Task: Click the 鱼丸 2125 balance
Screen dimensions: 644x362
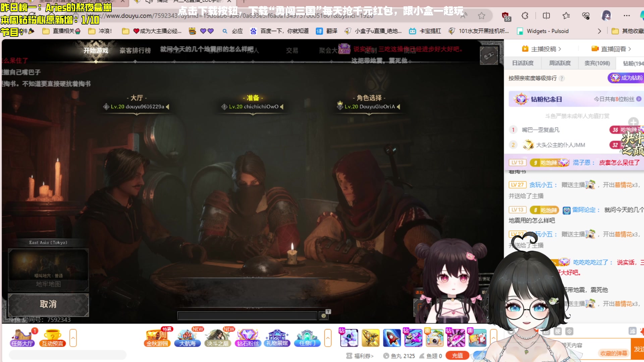Action: (x=399, y=356)
